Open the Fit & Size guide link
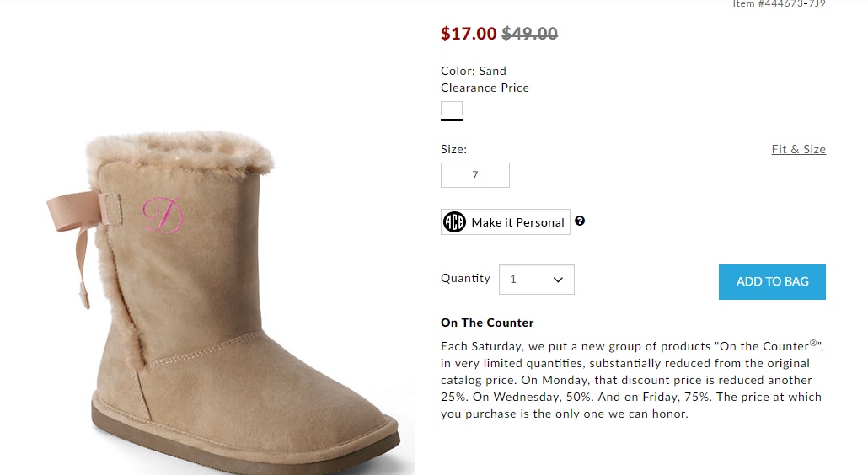868x475 pixels. [798, 149]
